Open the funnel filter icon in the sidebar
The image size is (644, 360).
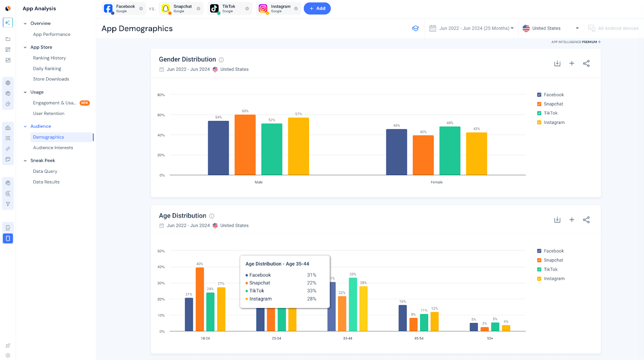8,204
